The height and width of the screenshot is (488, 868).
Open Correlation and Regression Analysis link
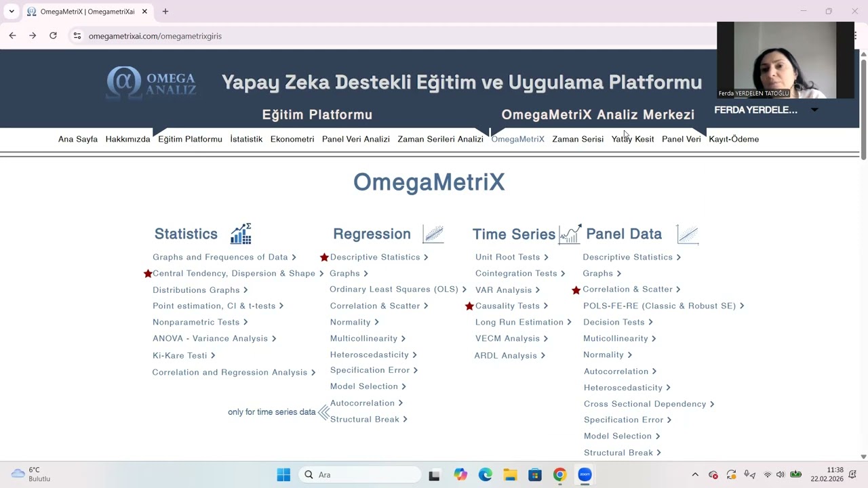(x=234, y=372)
